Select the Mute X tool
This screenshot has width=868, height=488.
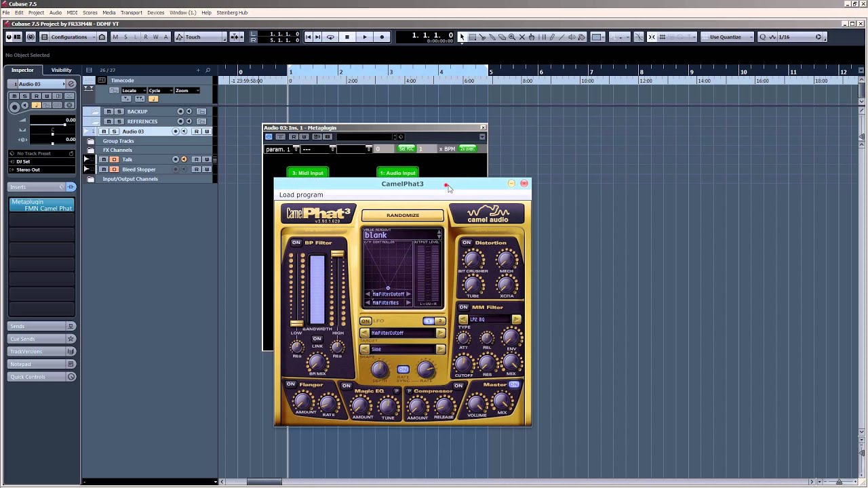[522, 37]
